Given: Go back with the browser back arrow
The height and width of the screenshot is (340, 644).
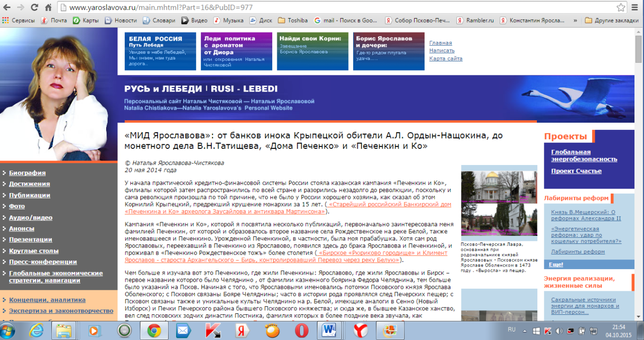Looking at the screenshot, I should [x=7, y=8].
